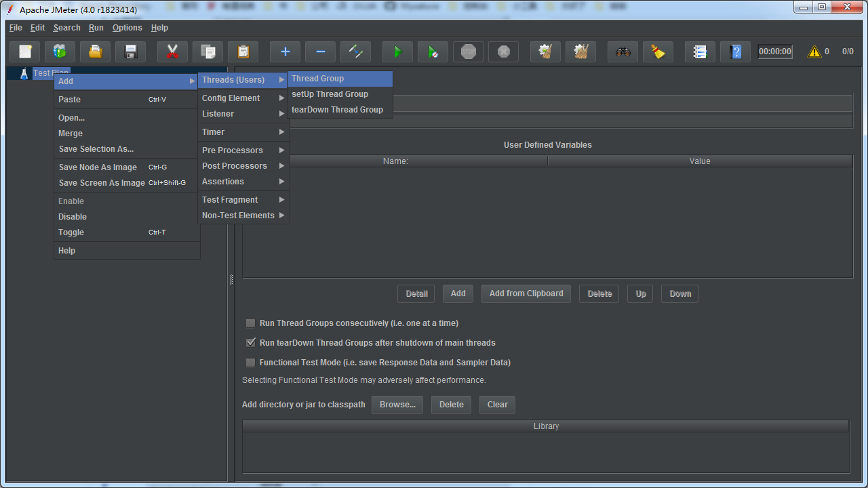Image resolution: width=868 pixels, height=488 pixels.
Task: Click the yellow warning triangle log indicator
Action: [x=814, y=52]
